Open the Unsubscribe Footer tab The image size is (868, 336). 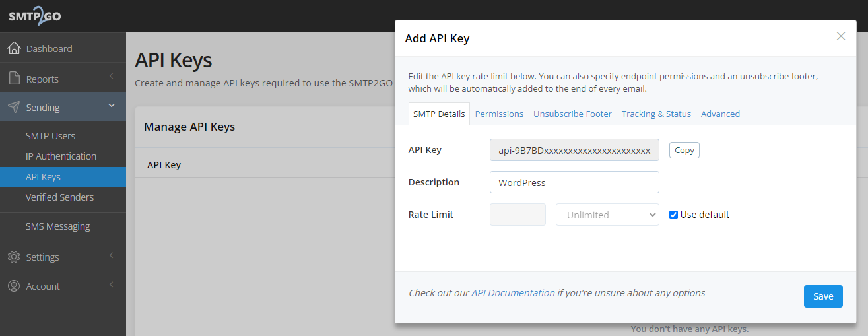572,114
